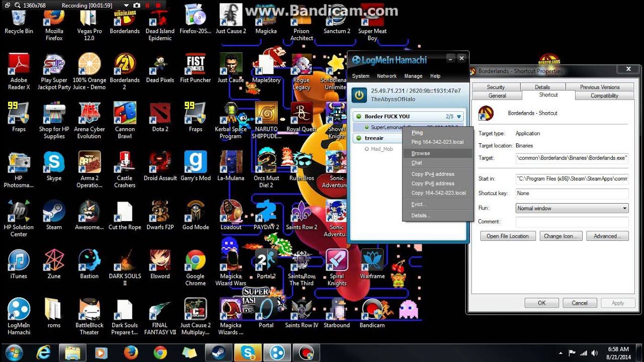644x362 pixels.
Task: Select the Warframe desktop icon
Action: 372,263
